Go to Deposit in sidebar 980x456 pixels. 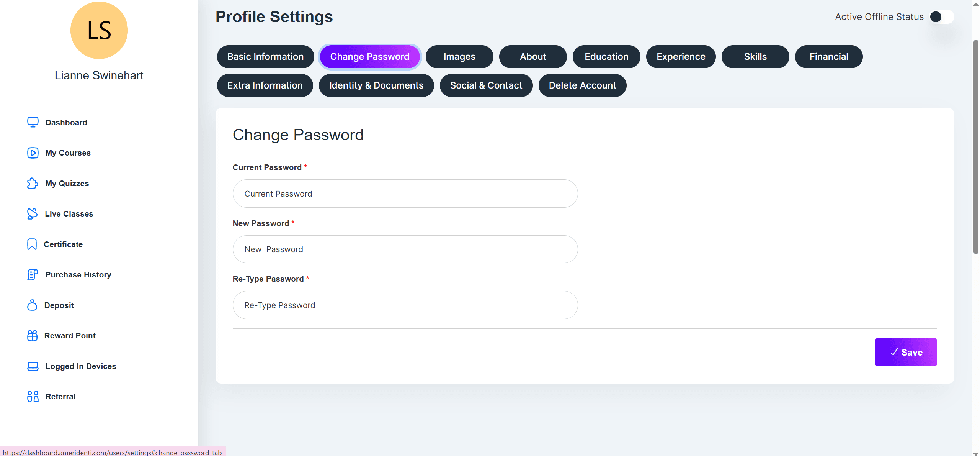pos(59,305)
